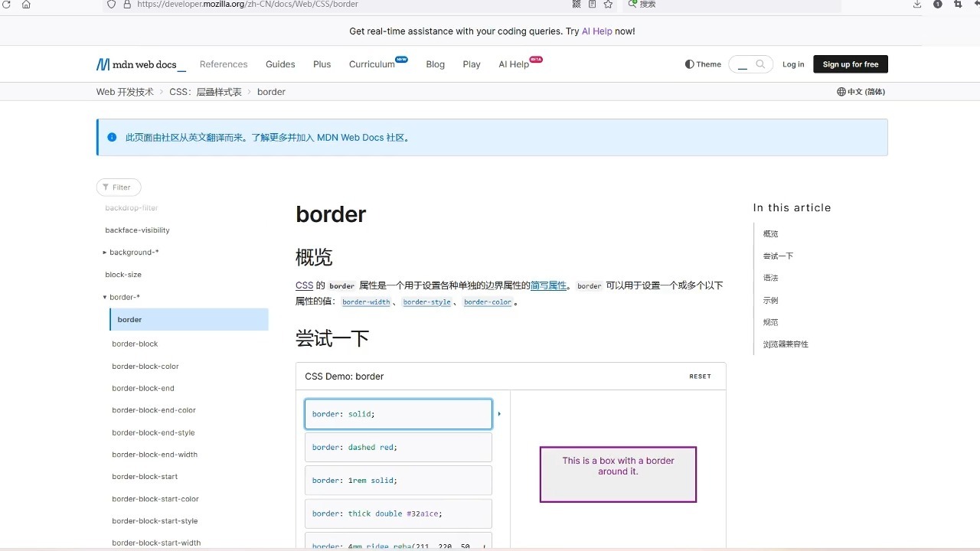Select the highlighted border sidebar item

click(x=189, y=320)
